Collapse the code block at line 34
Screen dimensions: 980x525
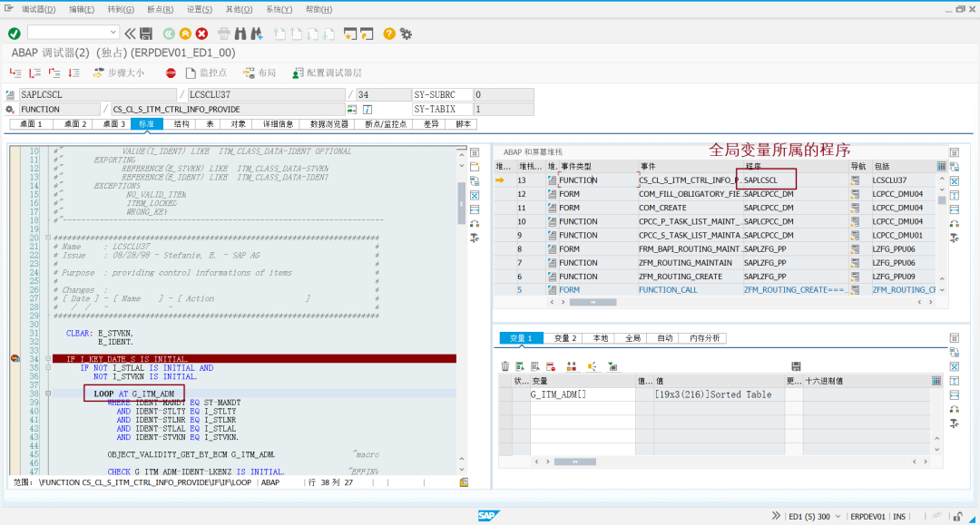point(47,359)
